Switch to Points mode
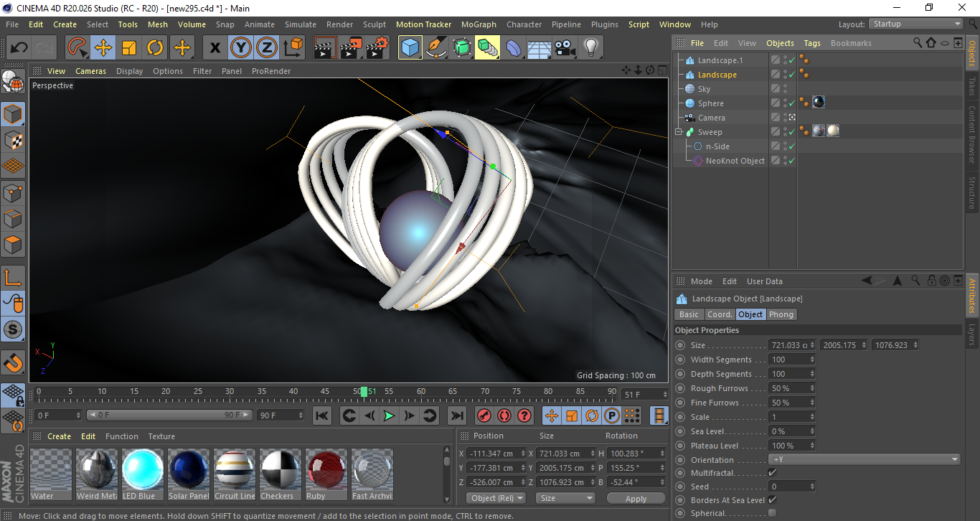This screenshot has height=521, width=980. 13,192
